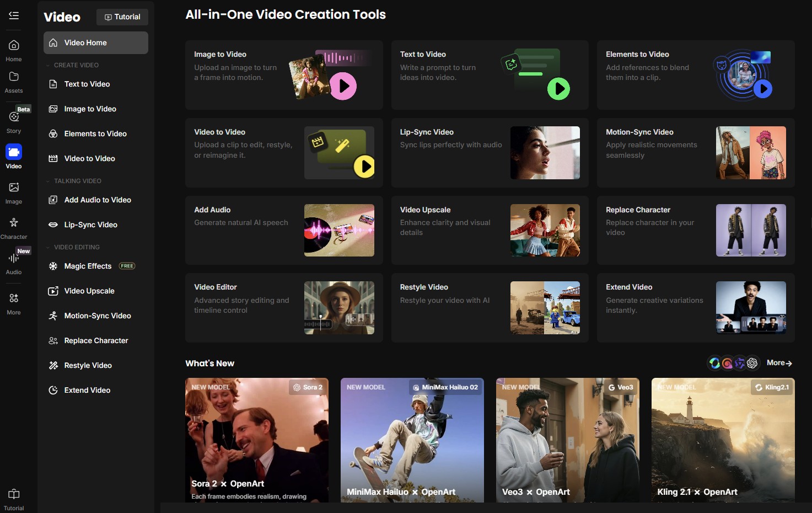This screenshot has width=812, height=513.
Task: Collapse the CREATE VIDEO section
Action: 48,65
